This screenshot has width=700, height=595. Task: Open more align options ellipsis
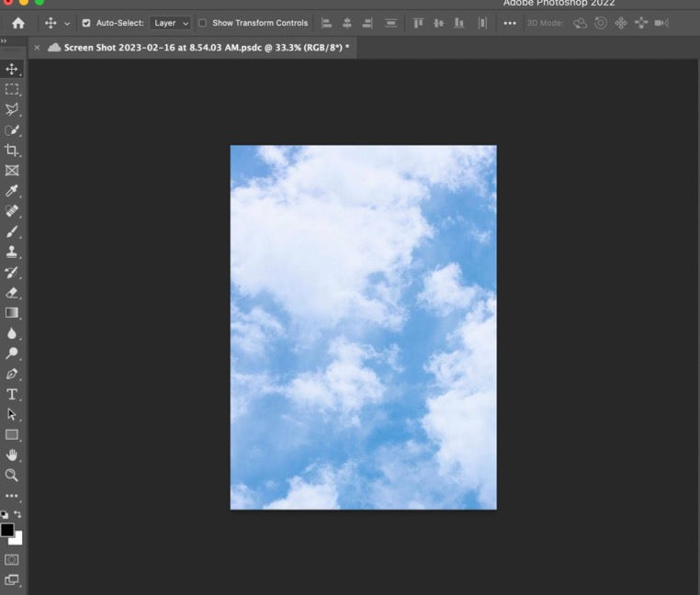(510, 23)
